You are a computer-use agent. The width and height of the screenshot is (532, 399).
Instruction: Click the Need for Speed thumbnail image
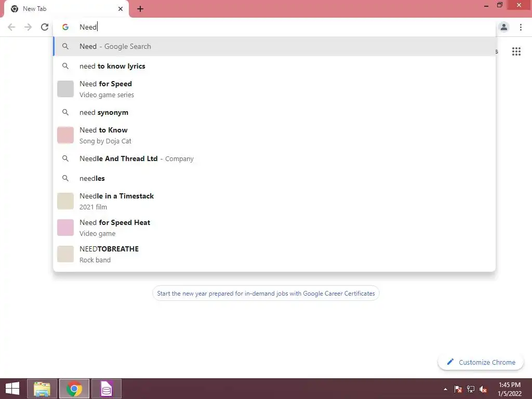tap(65, 89)
